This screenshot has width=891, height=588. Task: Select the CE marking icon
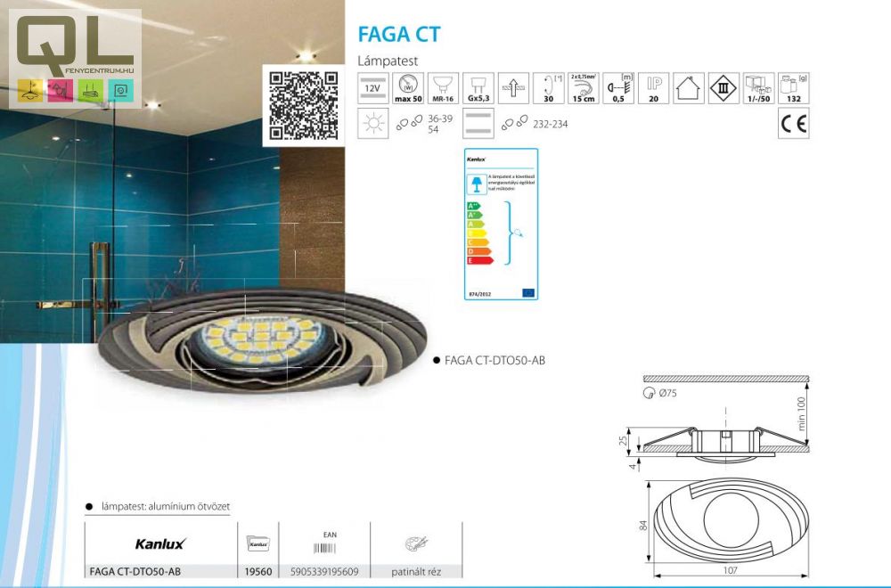(x=794, y=123)
